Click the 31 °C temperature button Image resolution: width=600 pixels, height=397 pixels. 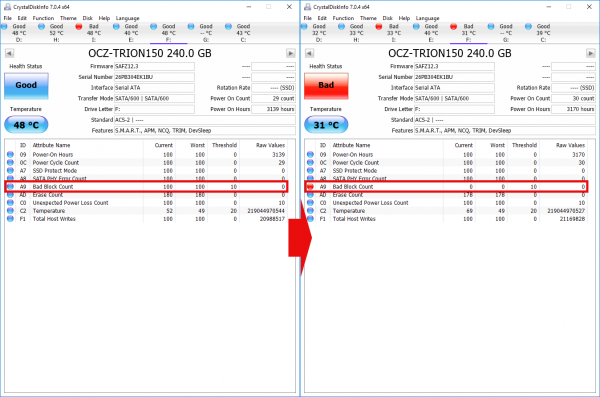pyautogui.click(x=326, y=125)
